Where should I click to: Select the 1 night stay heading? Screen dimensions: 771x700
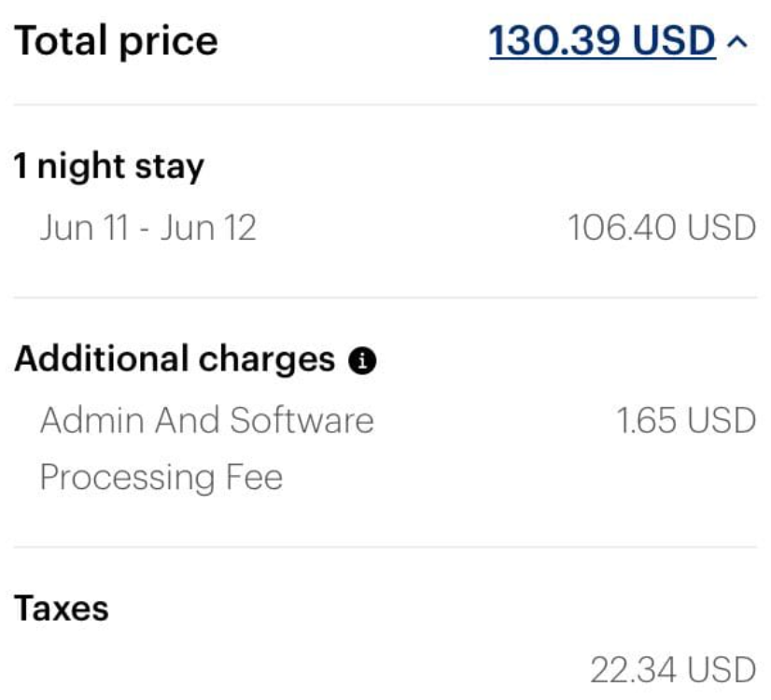point(108,167)
